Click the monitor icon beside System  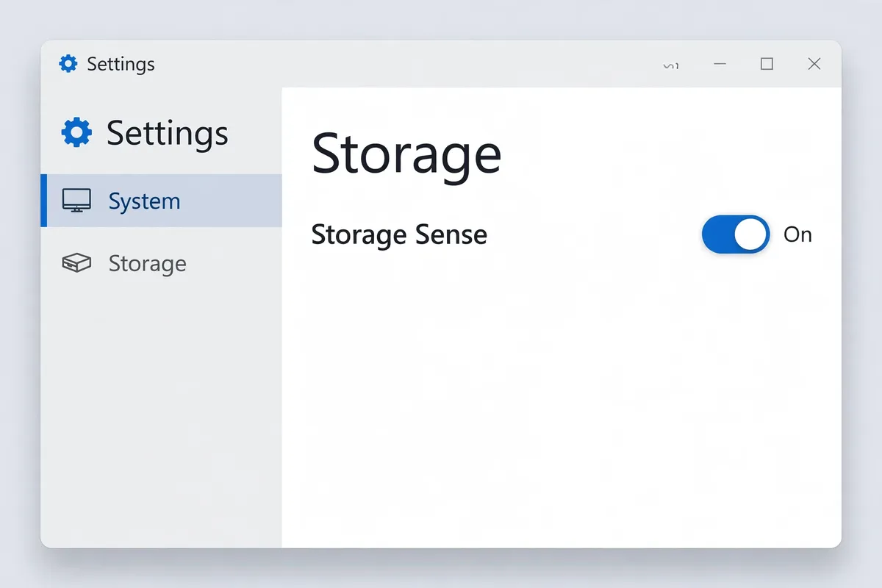(76, 201)
